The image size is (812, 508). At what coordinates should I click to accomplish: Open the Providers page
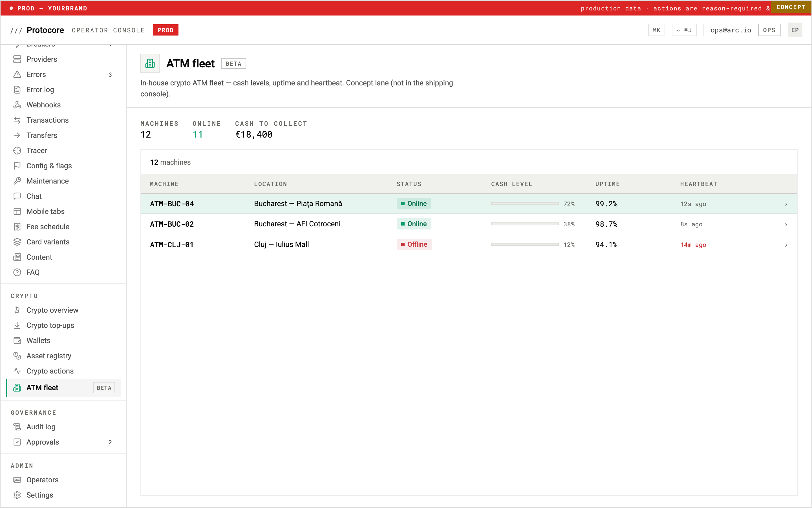pyautogui.click(x=63, y=59)
